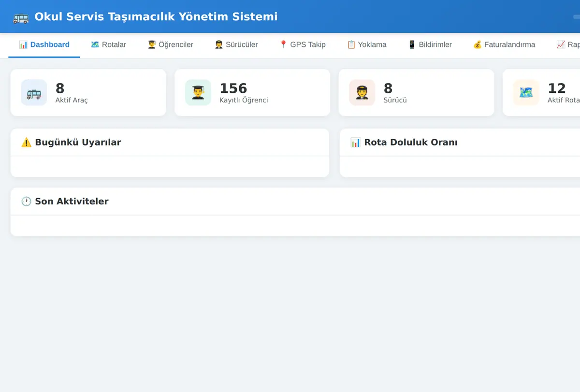Open the Öğrenciler tab
Screen dimensions: 580x392
pyautogui.click(x=170, y=44)
